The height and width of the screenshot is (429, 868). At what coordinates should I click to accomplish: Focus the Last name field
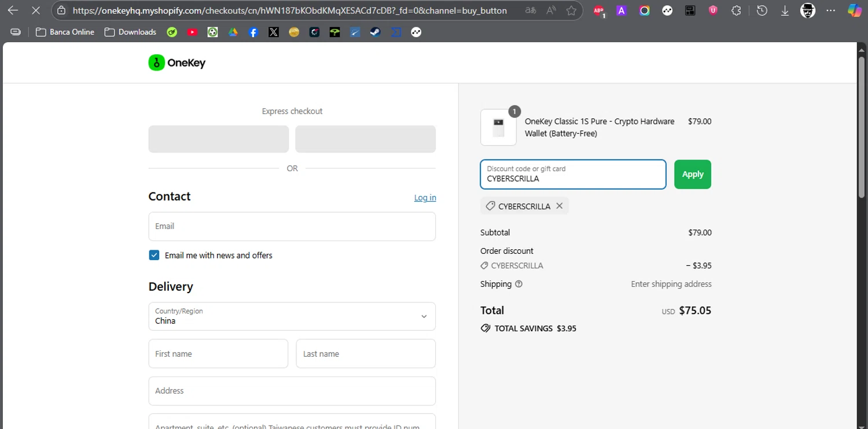tap(366, 353)
